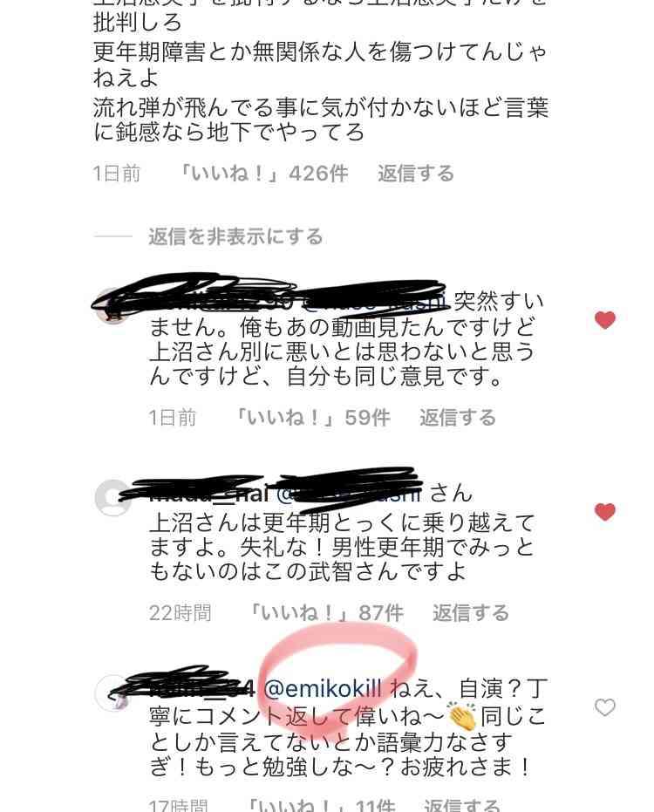Reply to the comment with 59 likes
Screen dimensions: 654x812
458,418
